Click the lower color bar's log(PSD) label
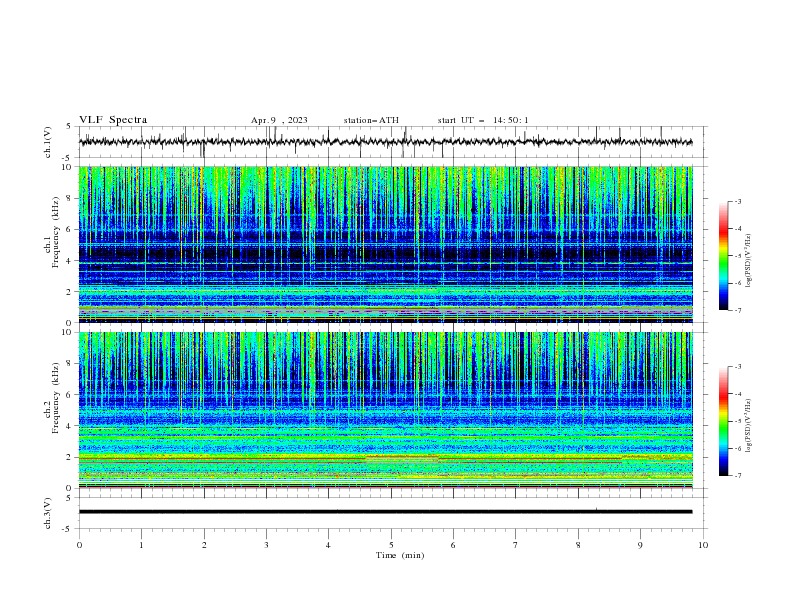The height and width of the screenshot is (612, 792). (748, 426)
